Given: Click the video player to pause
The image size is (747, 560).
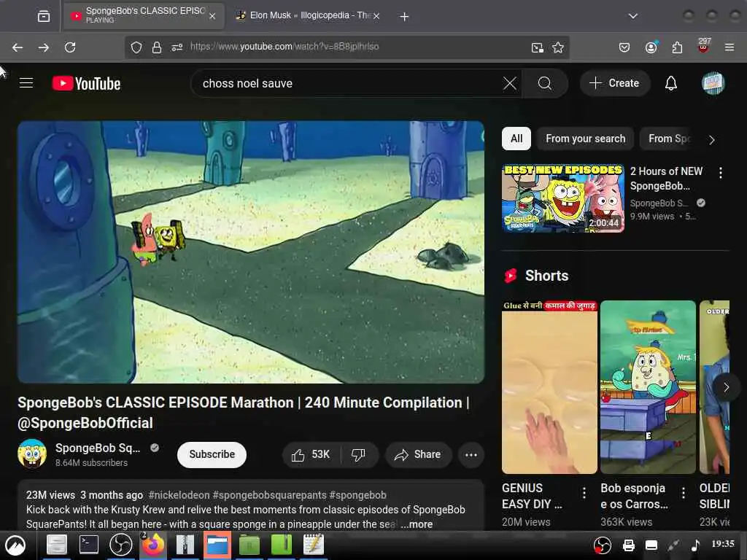Looking at the screenshot, I should pyautogui.click(x=251, y=252).
